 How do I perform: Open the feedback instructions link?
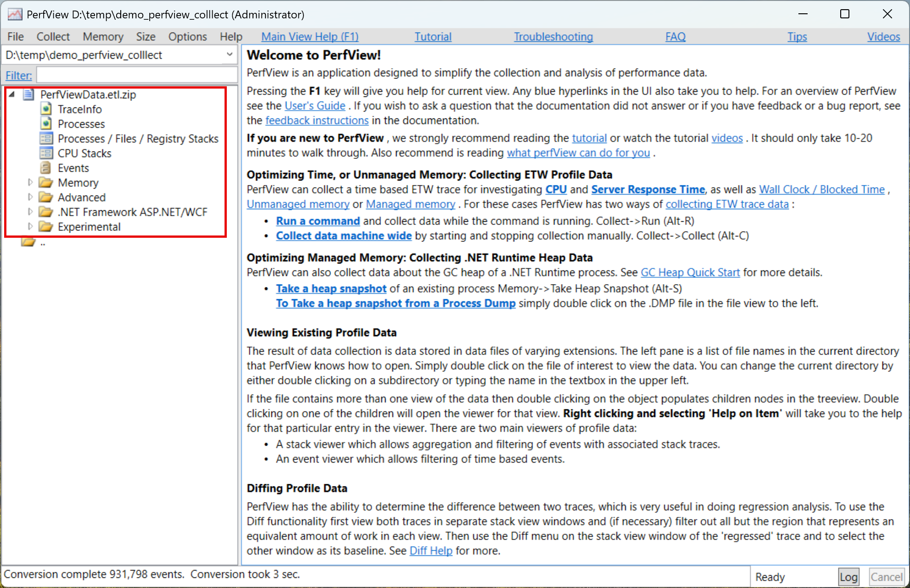pyautogui.click(x=317, y=121)
